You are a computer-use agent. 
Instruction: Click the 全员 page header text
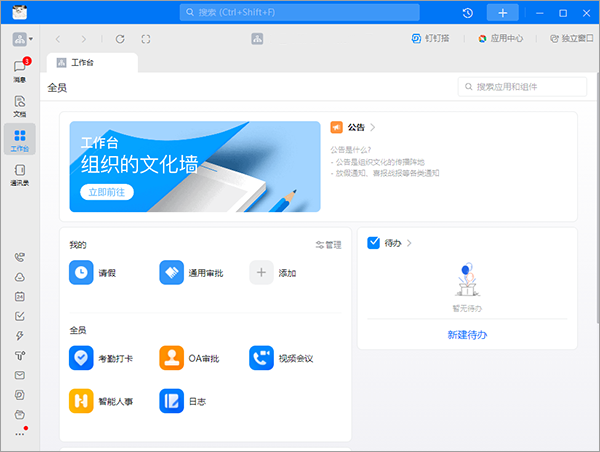[57, 88]
